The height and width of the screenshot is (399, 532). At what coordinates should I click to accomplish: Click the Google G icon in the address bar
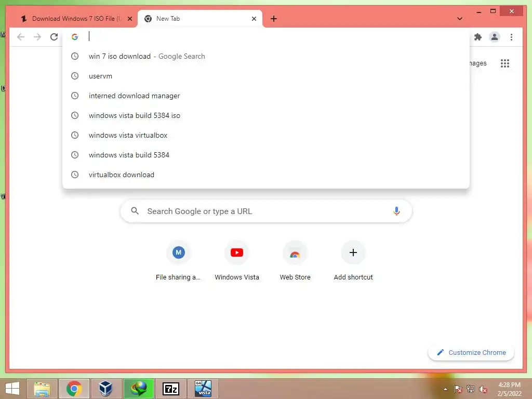point(75,37)
